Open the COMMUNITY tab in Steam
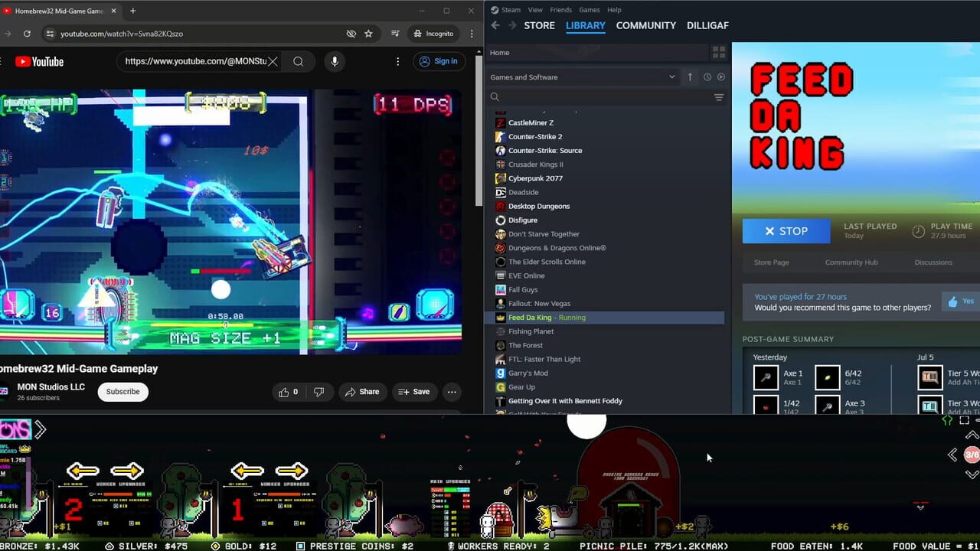 pyautogui.click(x=646, y=25)
